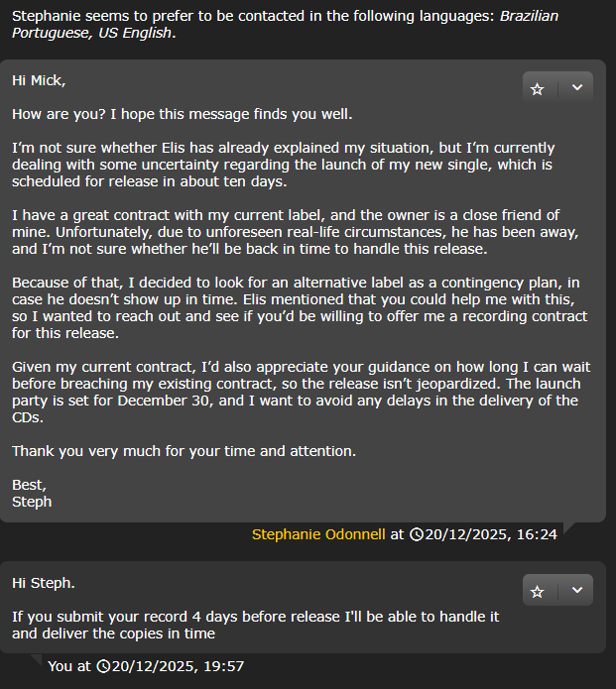The width and height of the screenshot is (616, 689).
Task: Open the chevron menu on Stephanie's message
Action: pos(577,87)
